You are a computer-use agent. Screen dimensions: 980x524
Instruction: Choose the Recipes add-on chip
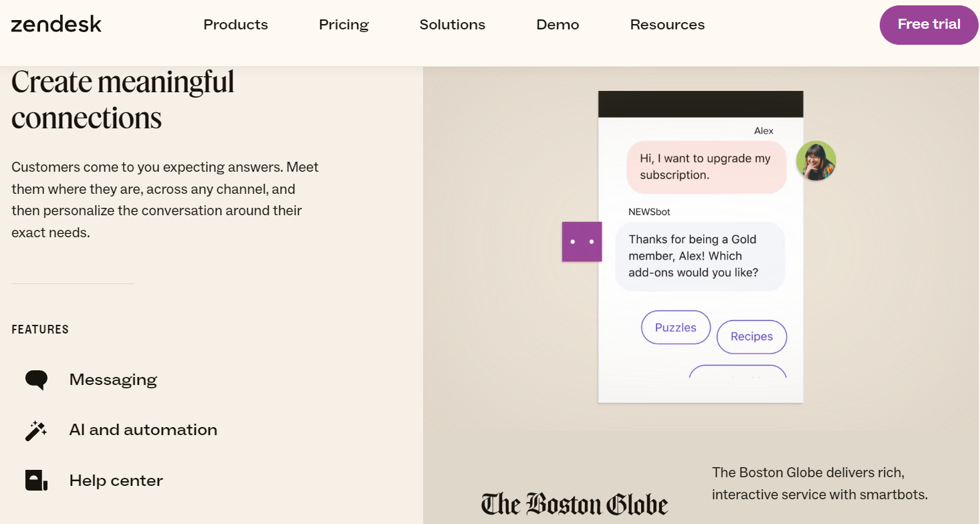[x=751, y=337]
